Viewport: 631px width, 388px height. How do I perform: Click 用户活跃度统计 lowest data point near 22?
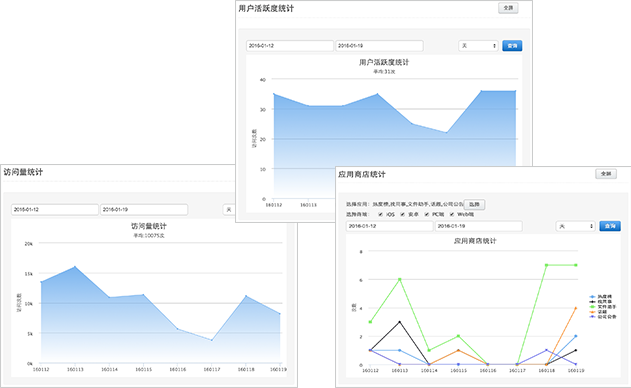[x=446, y=132]
